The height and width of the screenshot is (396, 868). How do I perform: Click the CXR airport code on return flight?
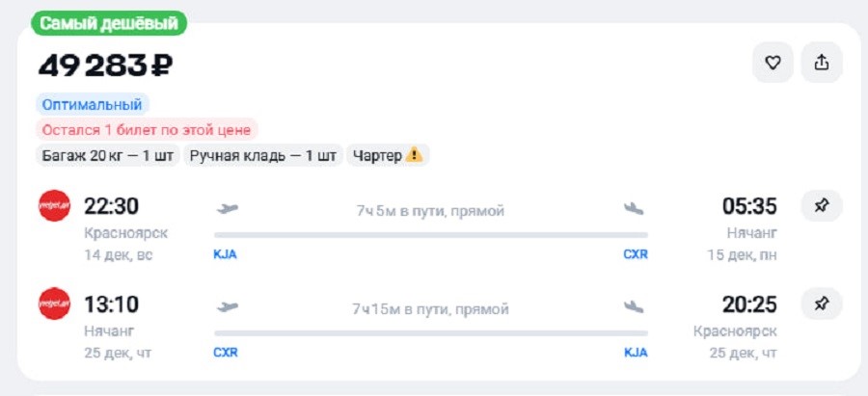pyautogui.click(x=225, y=353)
